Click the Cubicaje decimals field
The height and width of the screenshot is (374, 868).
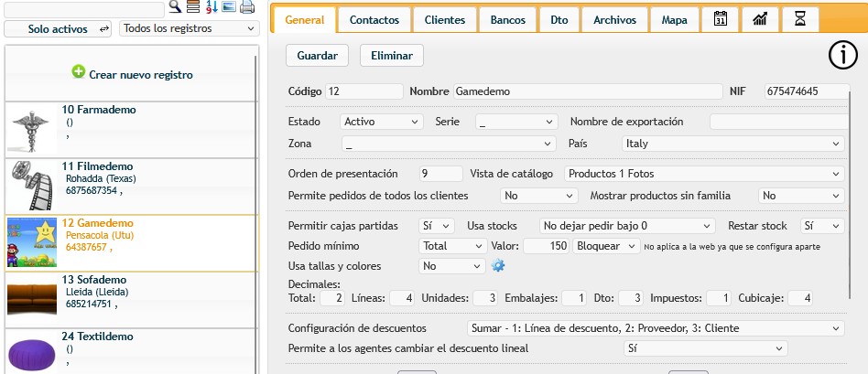(800, 298)
